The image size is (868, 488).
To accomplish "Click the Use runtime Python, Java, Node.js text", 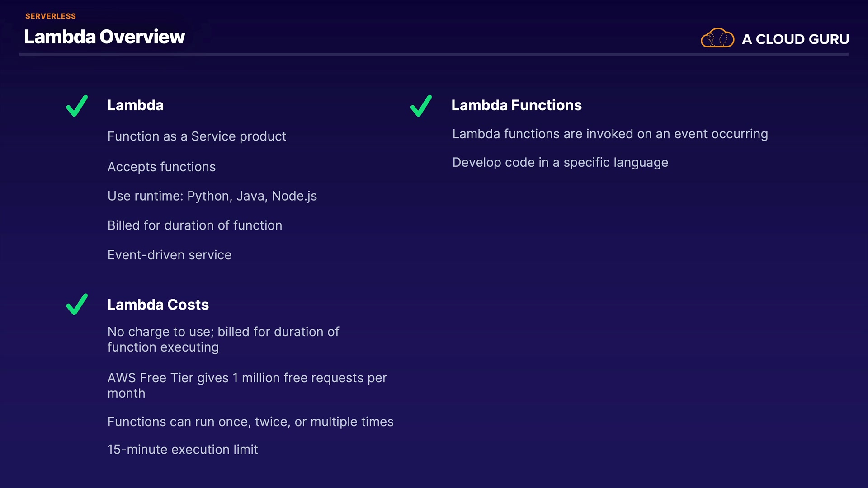I will coord(212,196).
